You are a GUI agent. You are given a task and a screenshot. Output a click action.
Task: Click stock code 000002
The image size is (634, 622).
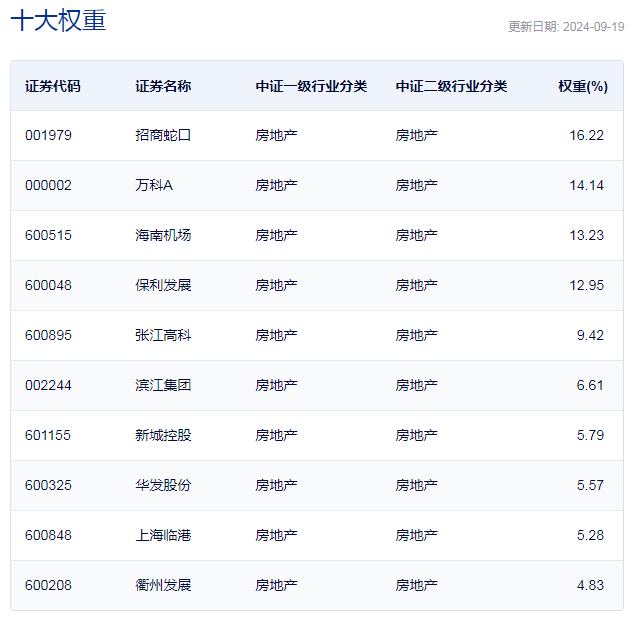click(x=48, y=185)
